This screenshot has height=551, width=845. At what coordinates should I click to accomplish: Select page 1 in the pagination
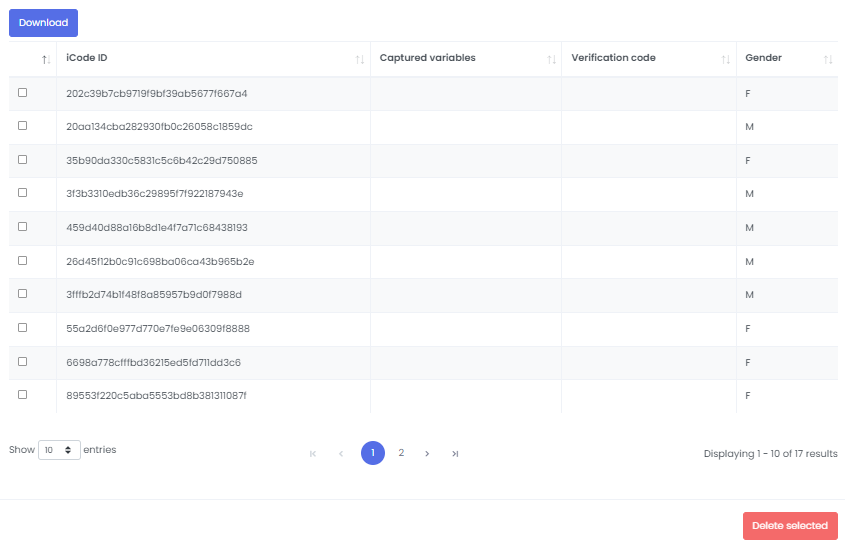372,453
